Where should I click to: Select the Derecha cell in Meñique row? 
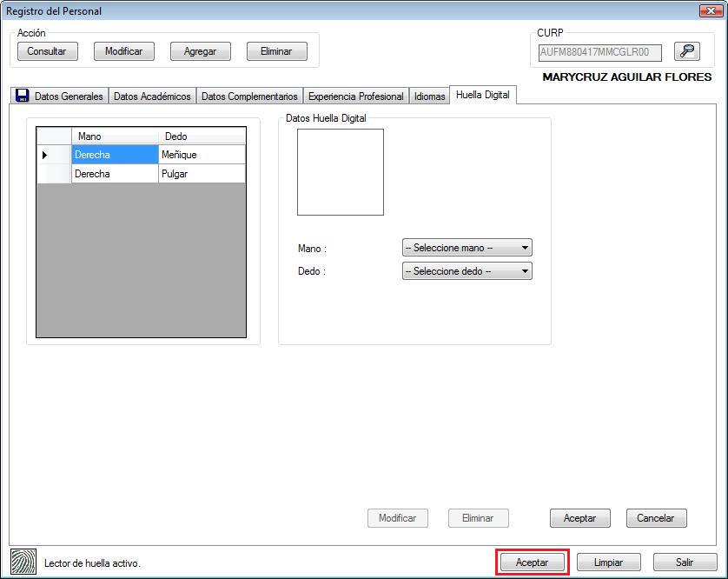(x=115, y=155)
